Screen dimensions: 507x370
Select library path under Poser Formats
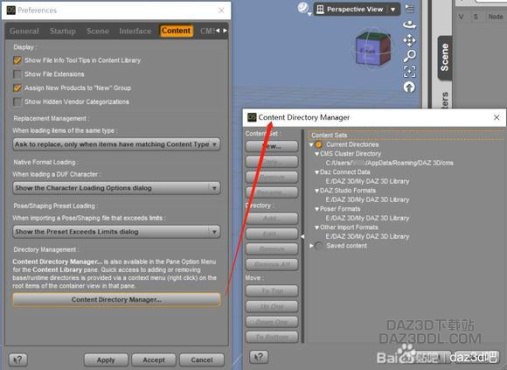click(x=367, y=218)
